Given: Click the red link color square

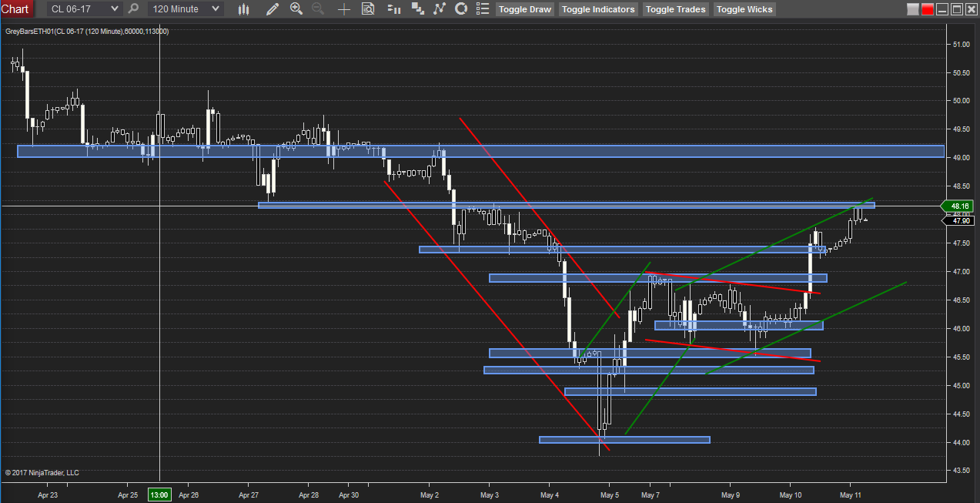Looking at the screenshot, I should (927, 10).
